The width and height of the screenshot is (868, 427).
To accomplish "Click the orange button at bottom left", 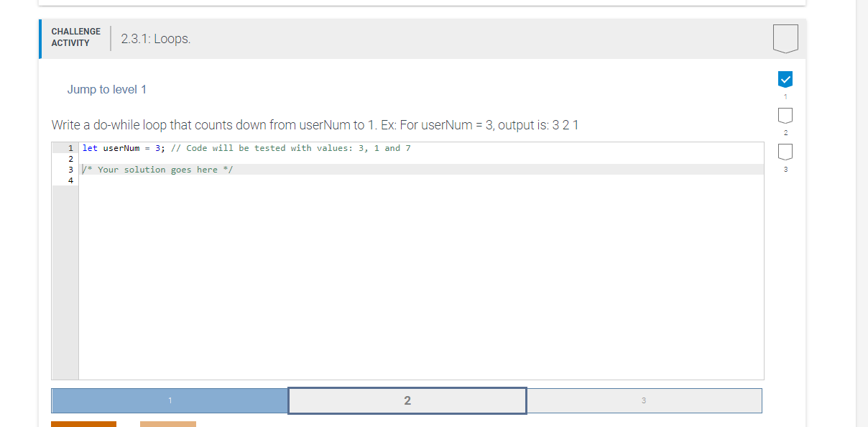I will coord(83,424).
